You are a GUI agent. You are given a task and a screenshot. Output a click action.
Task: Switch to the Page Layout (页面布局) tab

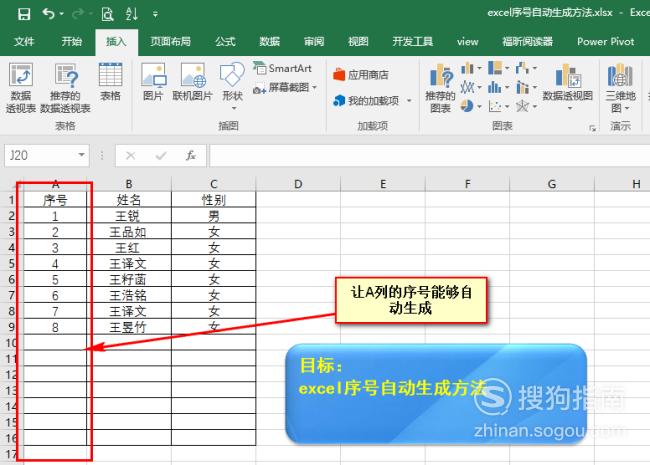(x=170, y=41)
